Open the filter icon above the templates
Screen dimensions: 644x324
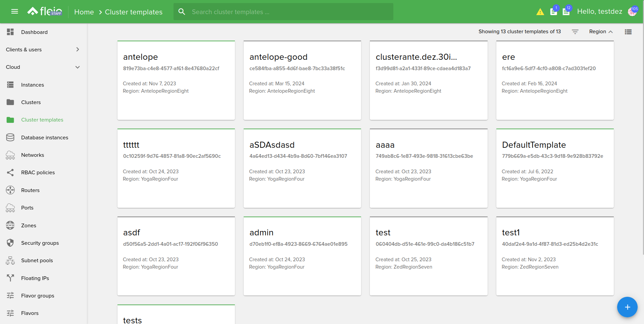click(575, 32)
